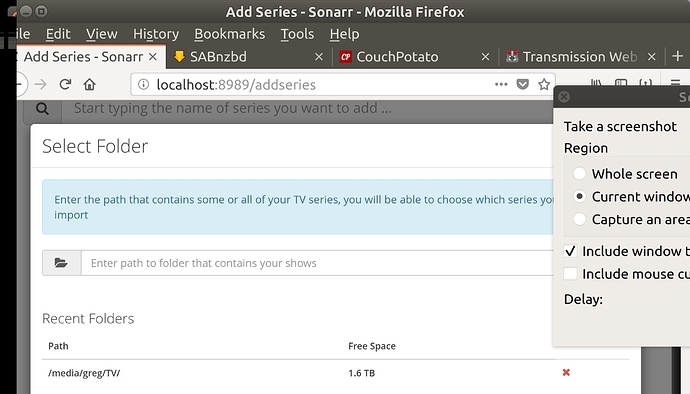The width and height of the screenshot is (690, 394).
Task: Open the Bookmarks menu
Action: tap(230, 34)
